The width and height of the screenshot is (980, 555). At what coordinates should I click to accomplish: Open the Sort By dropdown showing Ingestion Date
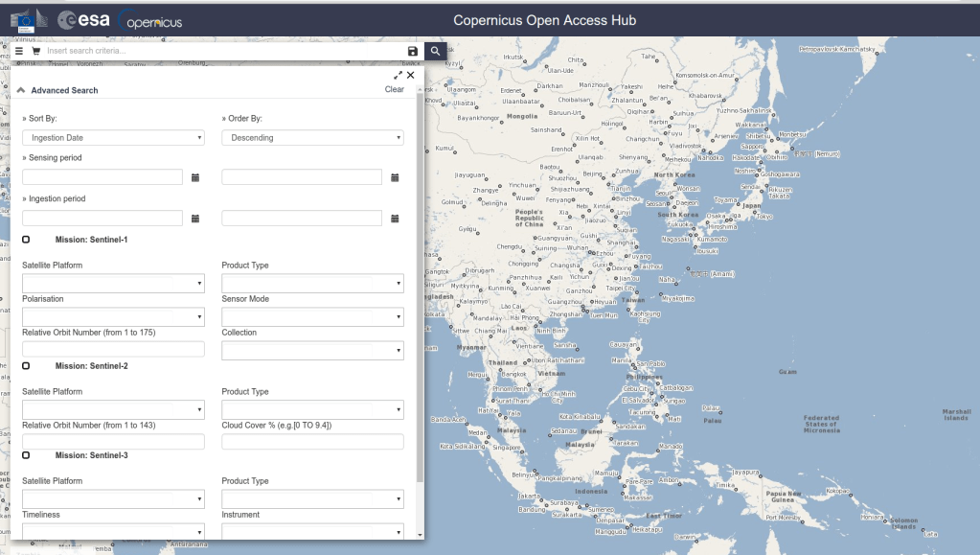(x=112, y=137)
